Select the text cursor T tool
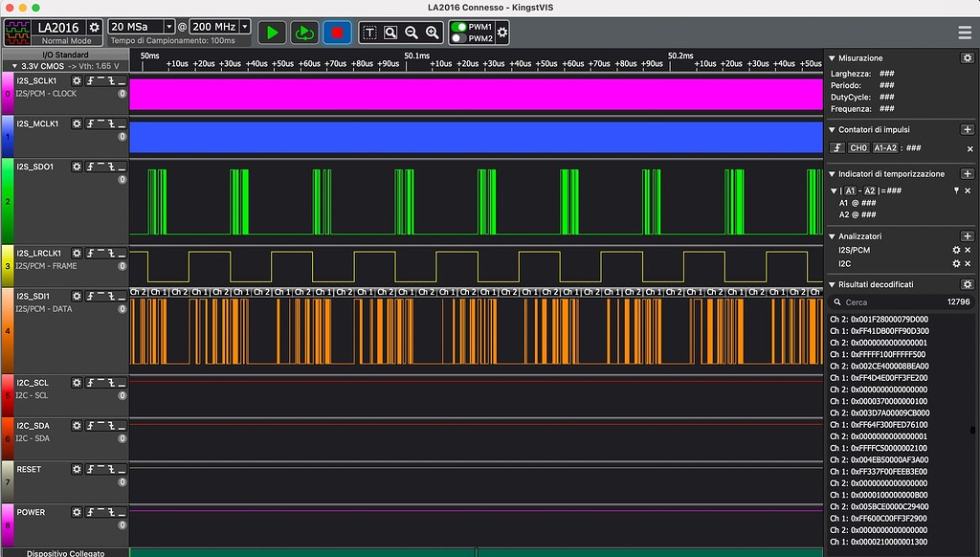Viewport: 980px width, 557px height. 369,33
